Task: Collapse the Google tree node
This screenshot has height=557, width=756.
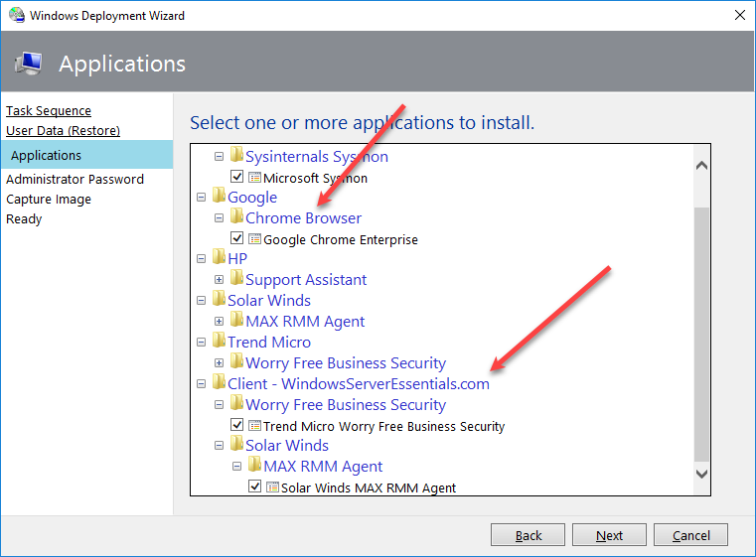Action: point(202,198)
